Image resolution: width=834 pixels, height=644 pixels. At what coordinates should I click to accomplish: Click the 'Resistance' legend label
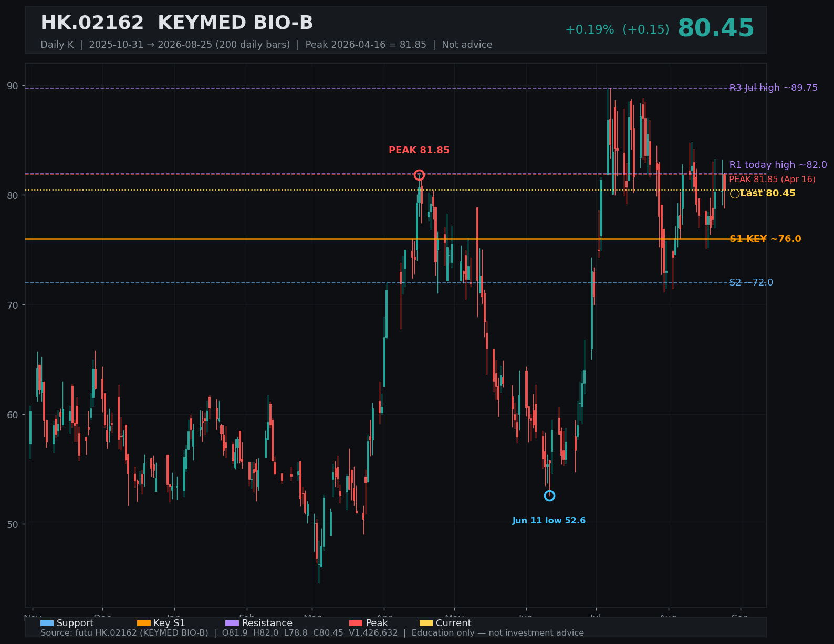(x=267, y=623)
